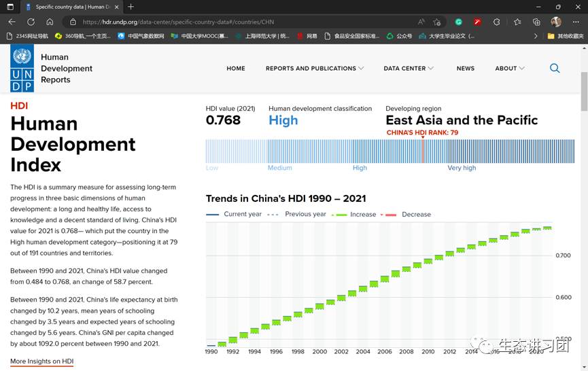Open the 中国气象数据网 bookmark
The width and height of the screenshot is (588, 371).
click(141, 36)
